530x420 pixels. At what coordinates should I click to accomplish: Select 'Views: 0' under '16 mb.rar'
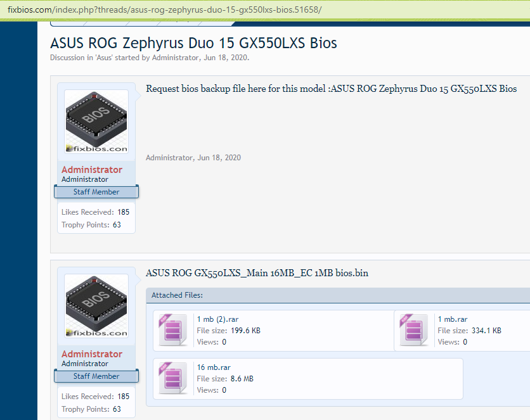pos(212,390)
